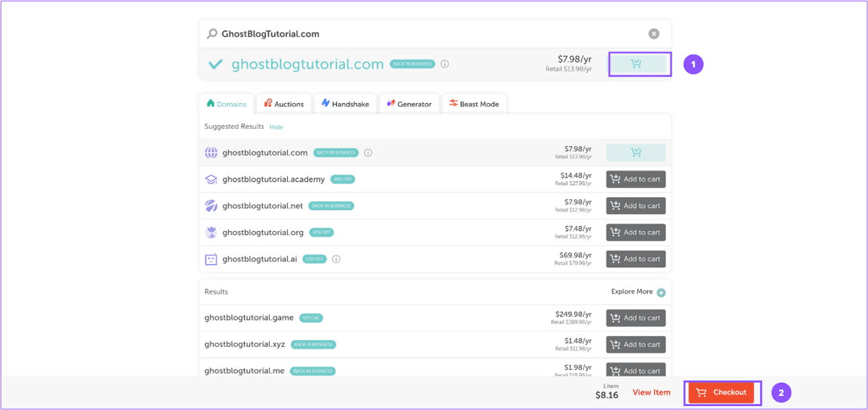
Task: Add ghostblogtutorial.org to cart
Action: 636,232
